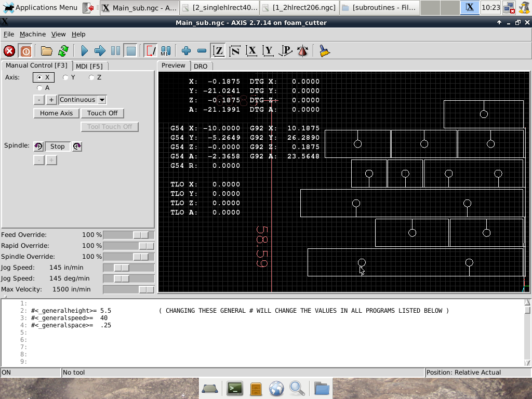
Task: Click the Home Axis button
Action: pyautogui.click(x=56, y=113)
